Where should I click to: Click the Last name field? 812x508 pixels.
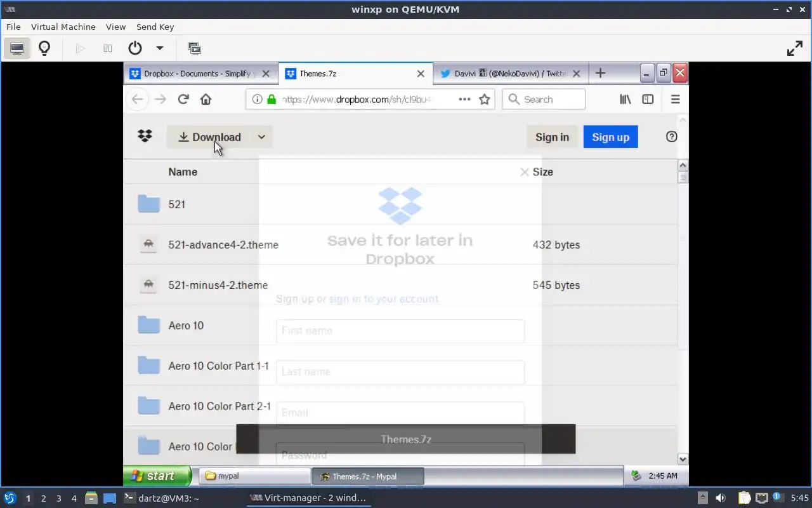click(400, 372)
